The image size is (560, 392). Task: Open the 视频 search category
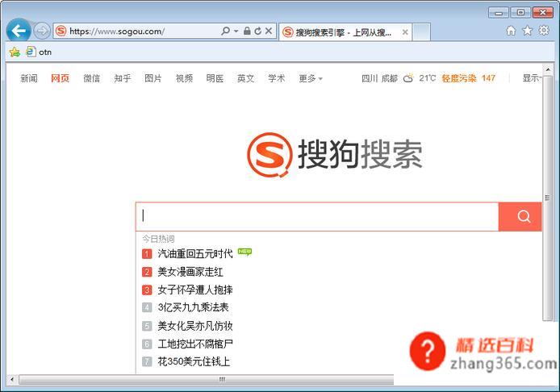(184, 78)
